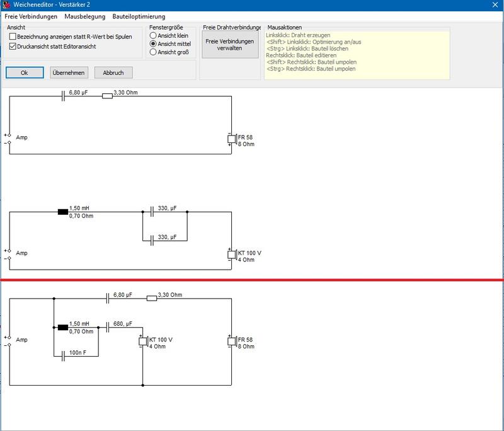Click the Abbruch button
Viewport: 504px width, 431px height.
(113, 72)
